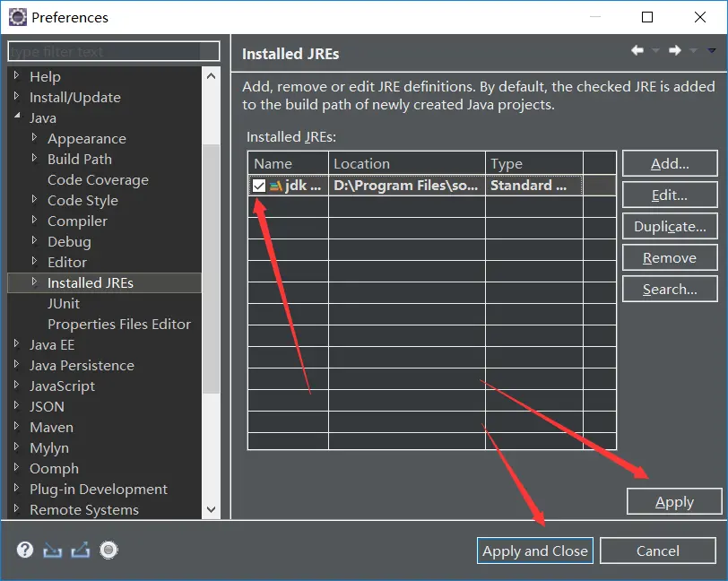
Task: Focus the type filter text field
Action: point(114,51)
